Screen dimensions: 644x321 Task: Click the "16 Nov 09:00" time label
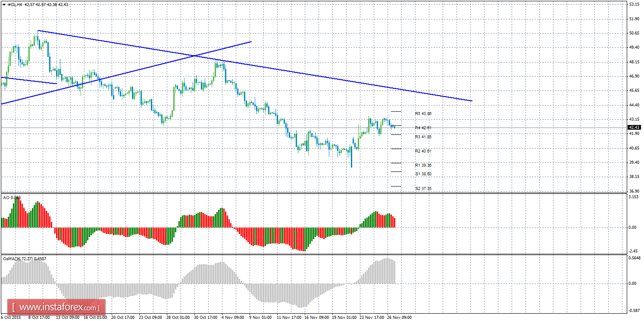click(x=317, y=318)
